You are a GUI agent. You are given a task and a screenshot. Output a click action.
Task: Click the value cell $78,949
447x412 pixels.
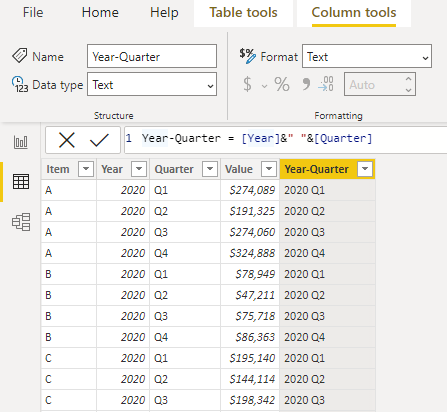(250, 274)
